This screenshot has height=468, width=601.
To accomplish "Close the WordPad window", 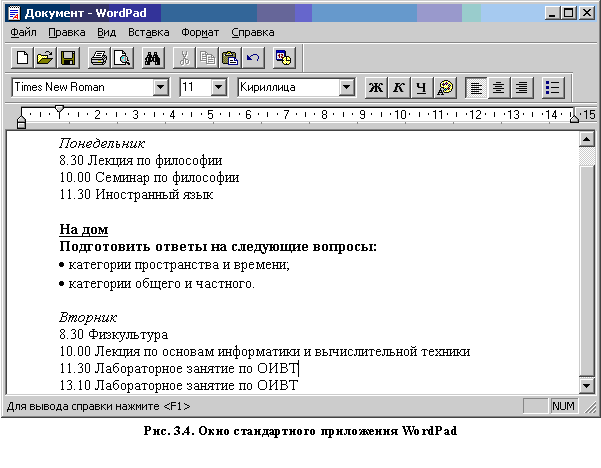I will point(587,13).
